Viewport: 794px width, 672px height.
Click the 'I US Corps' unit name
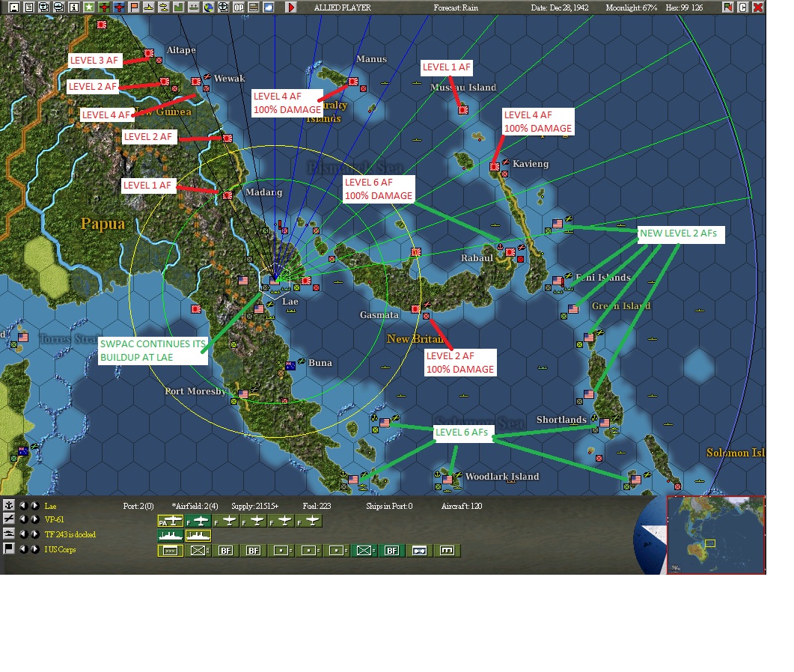point(60,549)
